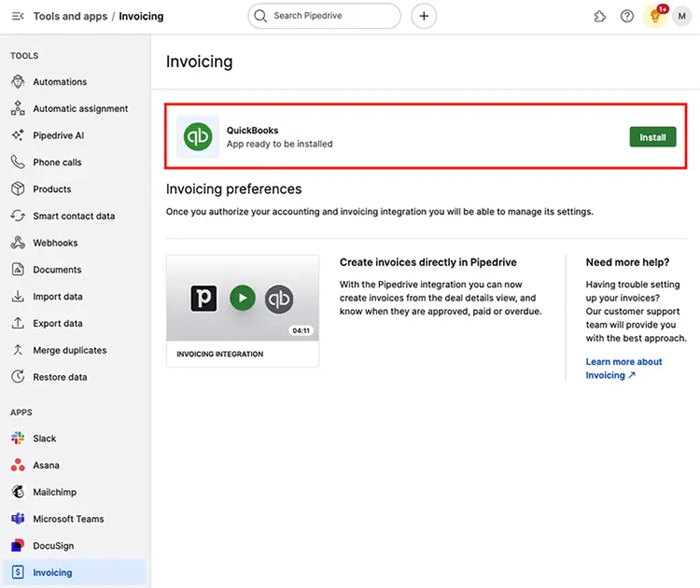This screenshot has width=700, height=588.
Task: Open the marketplace puzzle-piece icon
Action: point(600,16)
